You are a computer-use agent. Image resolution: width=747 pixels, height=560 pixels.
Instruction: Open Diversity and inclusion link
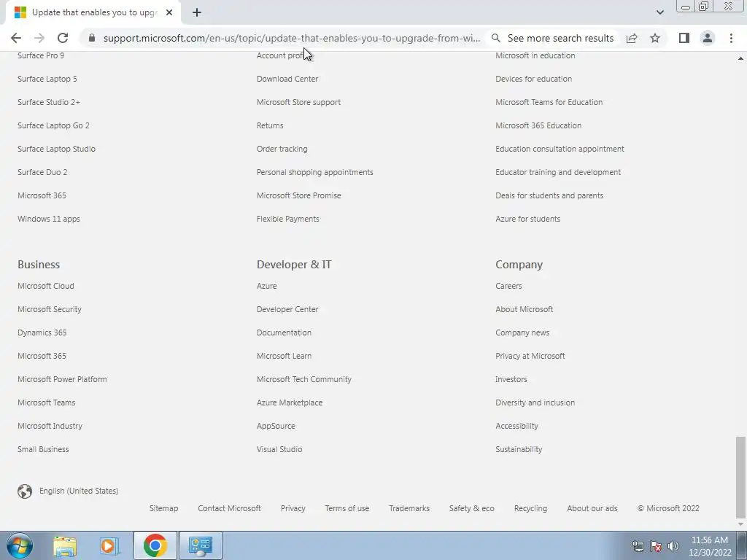point(535,402)
